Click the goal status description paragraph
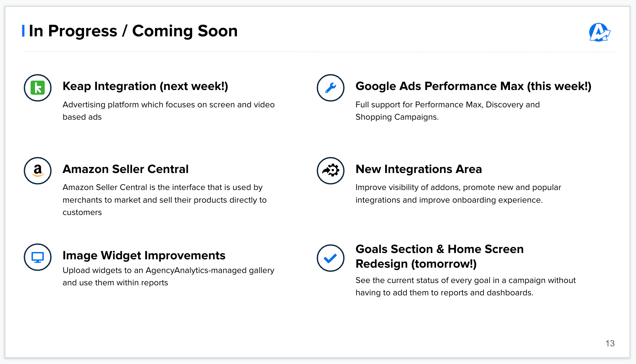The height and width of the screenshot is (364, 636). (466, 286)
